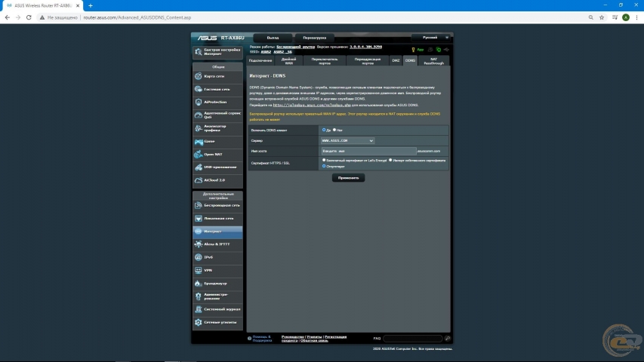Open Сетевые утилиты sidebar item
This screenshot has width=644, height=362.
point(217,323)
